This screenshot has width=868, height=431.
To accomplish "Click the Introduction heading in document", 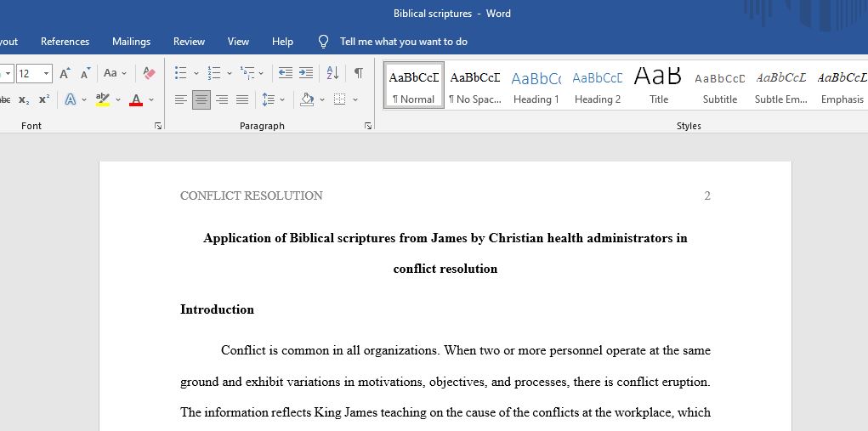I will pos(217,309).
